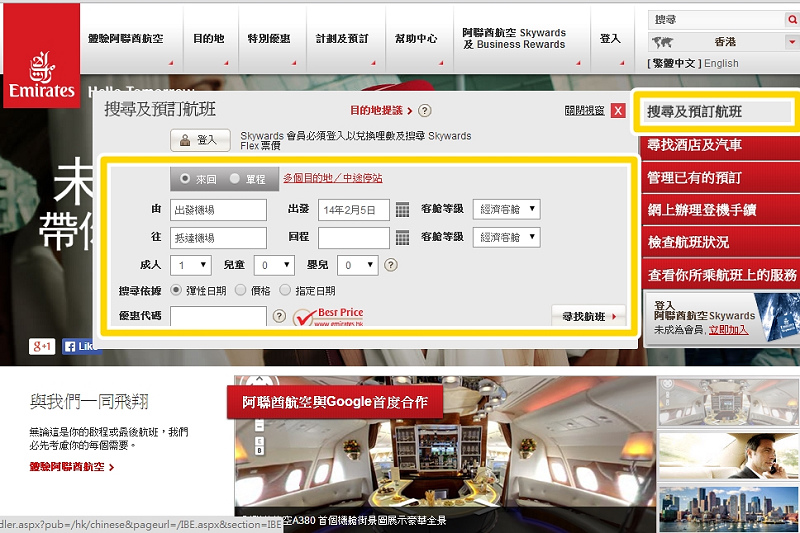The image size is (800, 533).
Task: Click 阿聯酋航空與Google首度合作 banner
Action: pyautogui.click(x=335, y=402)
